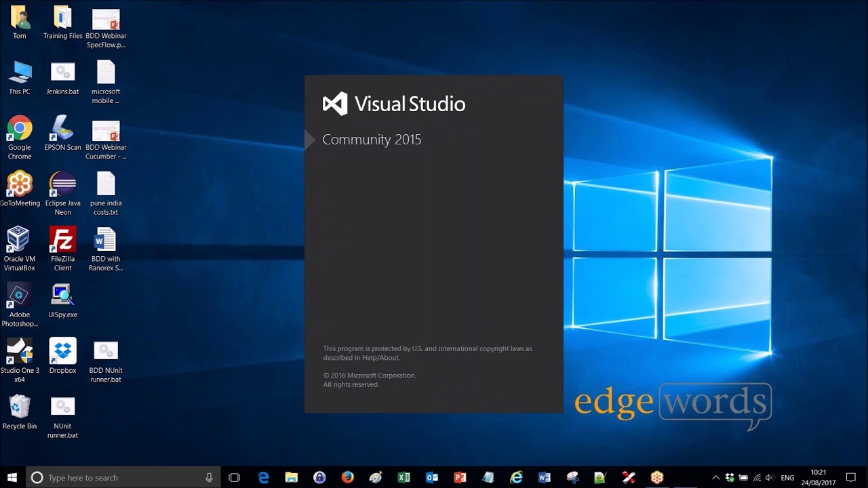Open File Explorer from the taskbar

coord(292,477)
